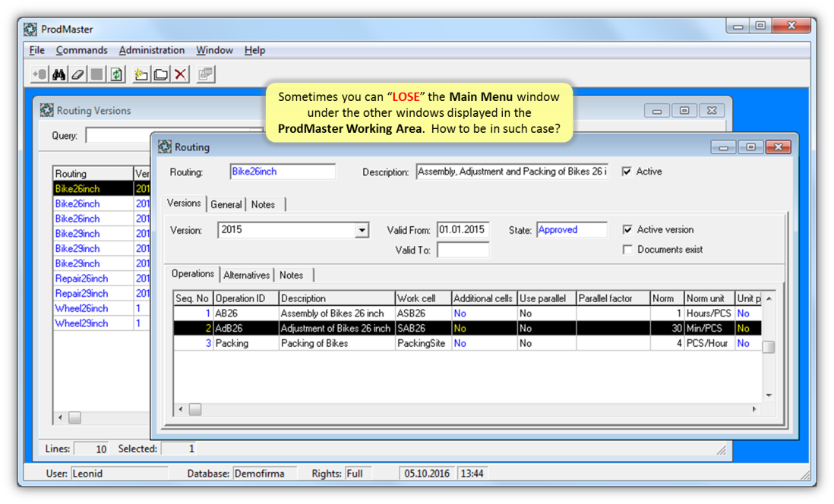Select the AB26 operation row
Image resolution: width=834 pixels, height=504 pixels.
click(467, 313)
